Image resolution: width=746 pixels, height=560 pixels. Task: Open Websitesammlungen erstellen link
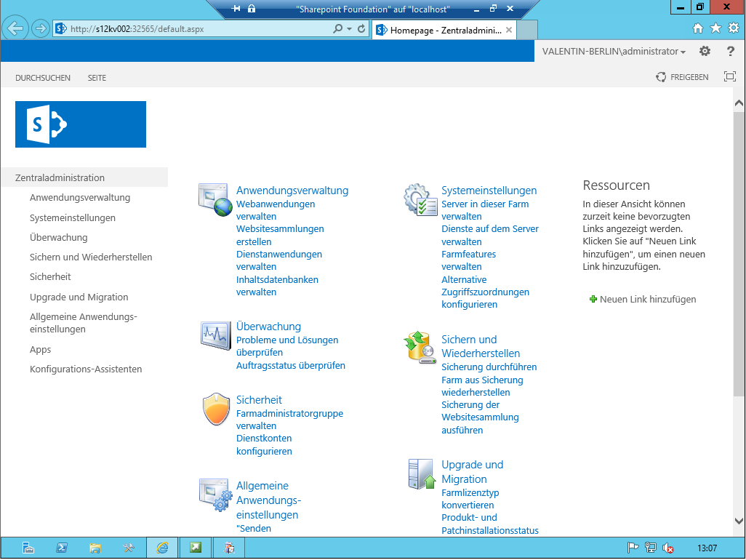[x=280, y=235]
